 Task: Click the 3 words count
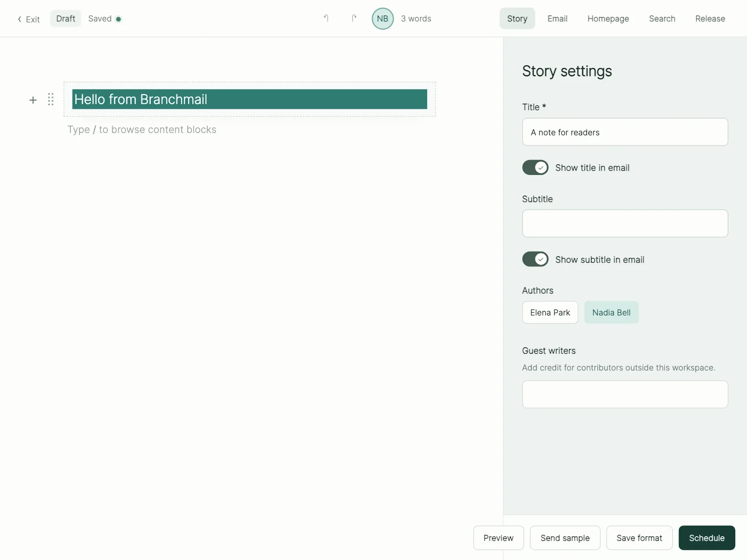[x=416, y=19]
